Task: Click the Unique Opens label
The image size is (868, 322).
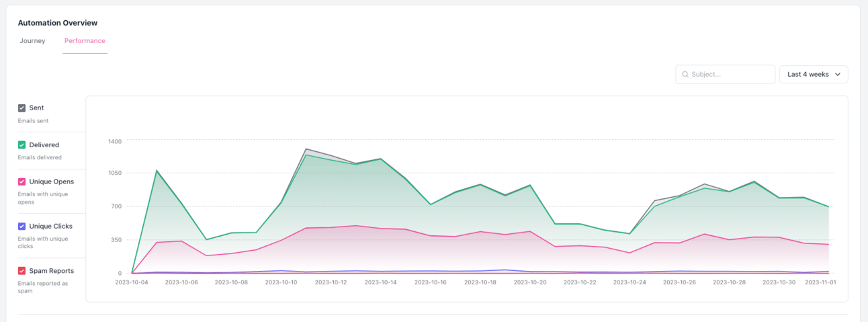Action: tap(52, 182)
